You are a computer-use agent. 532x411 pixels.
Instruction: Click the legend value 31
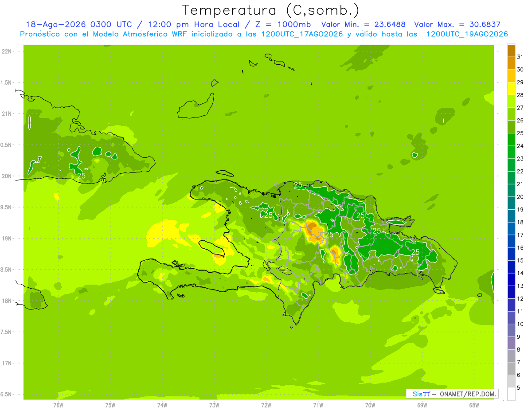[x=520, y=57]
